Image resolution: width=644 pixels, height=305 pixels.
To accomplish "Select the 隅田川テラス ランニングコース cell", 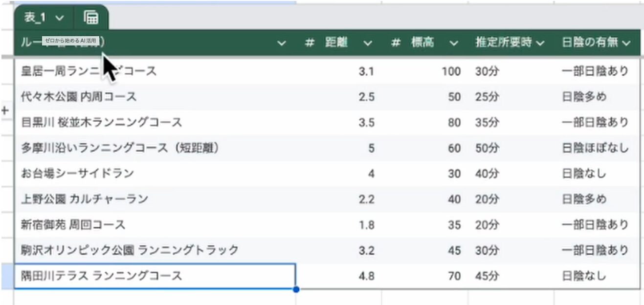I will 101,276.
